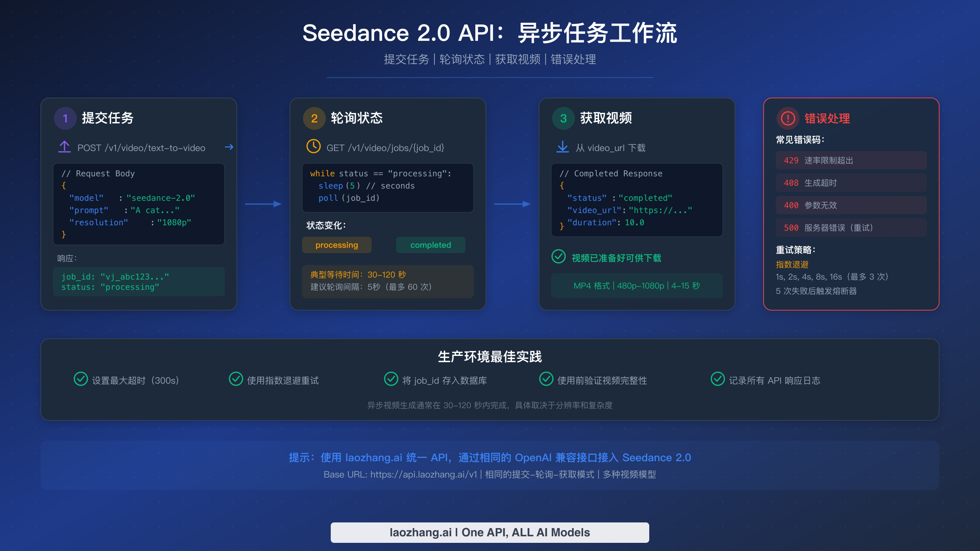
Task: Click the red alert icon in 错误处理 panel
Action: click(788, 119)
